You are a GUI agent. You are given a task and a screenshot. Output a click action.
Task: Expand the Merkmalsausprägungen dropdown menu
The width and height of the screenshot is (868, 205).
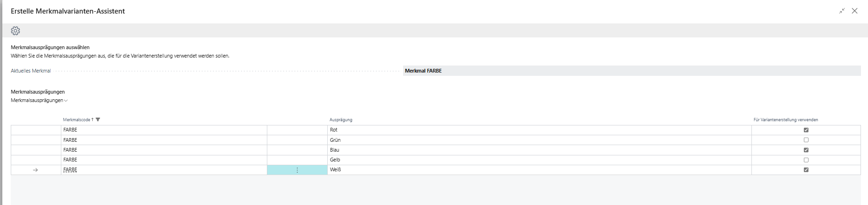[39, 101]
